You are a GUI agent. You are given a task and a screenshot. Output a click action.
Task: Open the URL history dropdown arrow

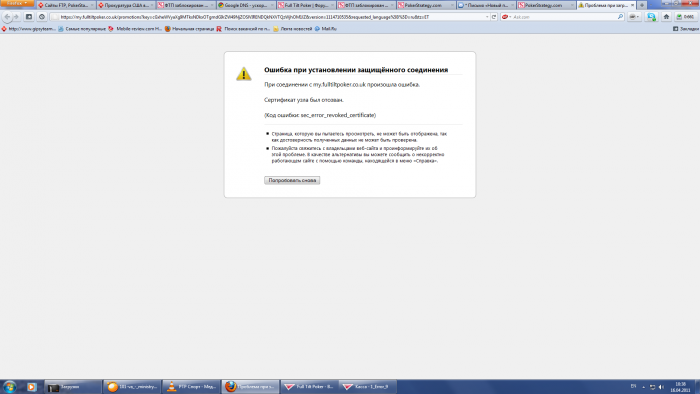[x=487, y=17]
